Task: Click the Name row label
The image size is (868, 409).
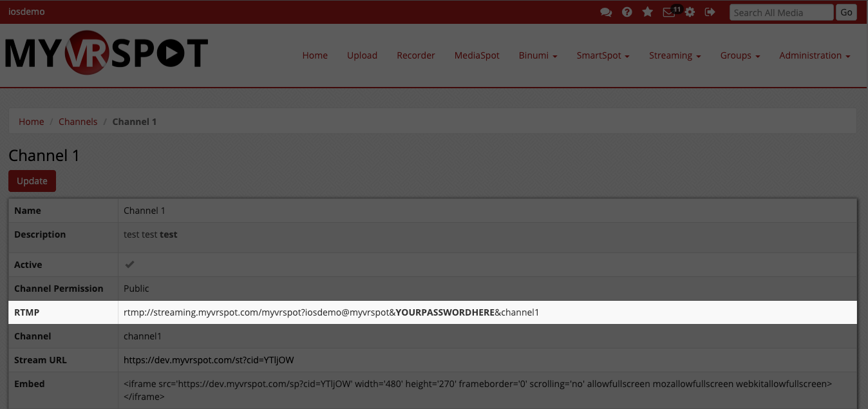Action: tap(28, 211)
